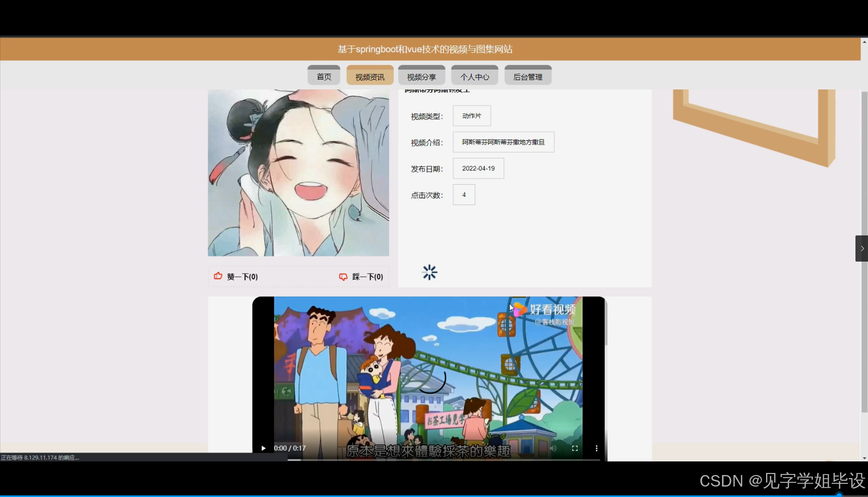Mute the video with the speaker icon
Viewport: 868px width, 497px height.
(x=553, y=448)
